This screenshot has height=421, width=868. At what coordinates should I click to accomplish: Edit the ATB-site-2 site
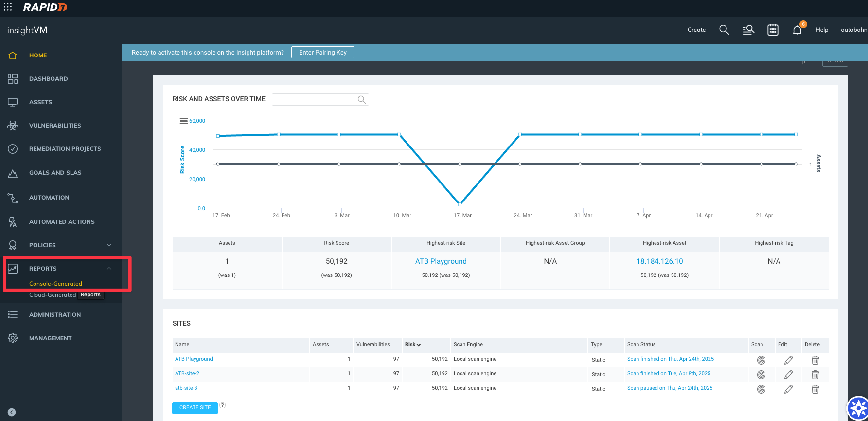(x=788, y=375)
